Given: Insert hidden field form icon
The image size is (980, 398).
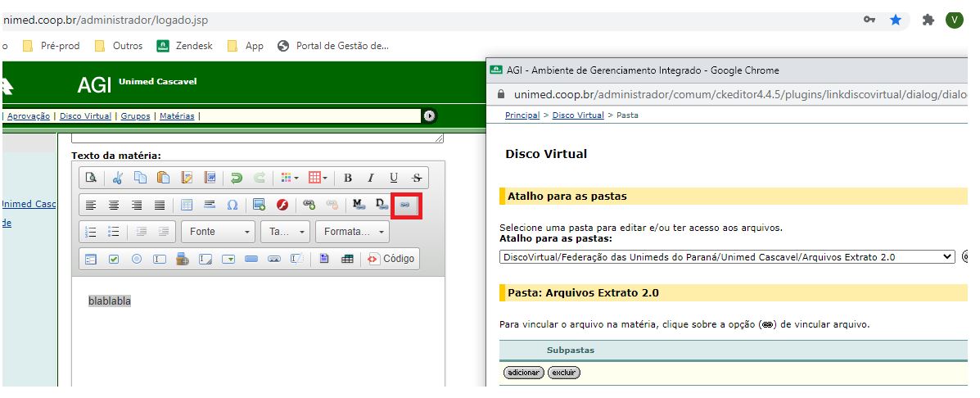Looking at the screenshot, I should tap(297, 259).
